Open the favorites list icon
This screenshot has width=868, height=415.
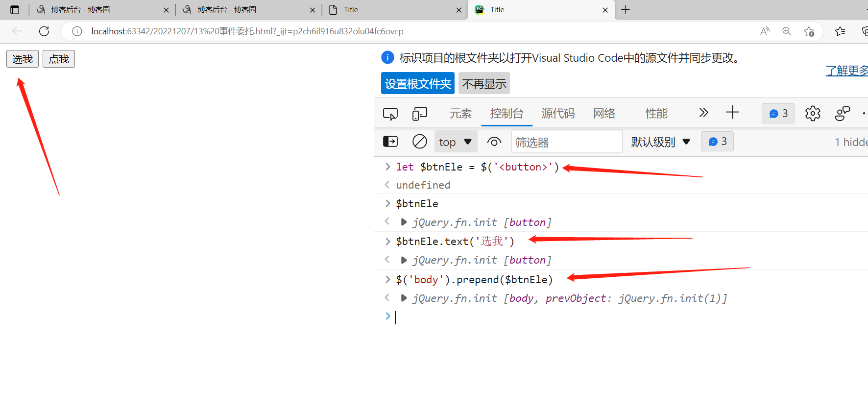(x=840, y=31)
